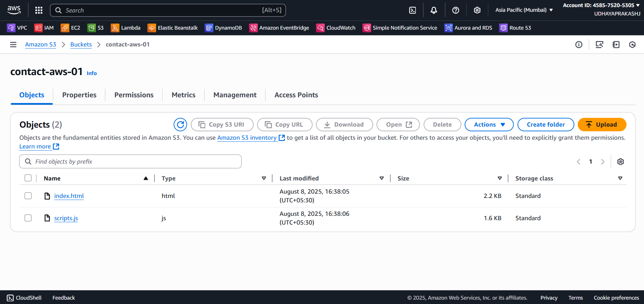The height and width of the screenshot is (304, 644).
Task: Go to Amazon S3 breadcrumb link
Action: (40, 44)
